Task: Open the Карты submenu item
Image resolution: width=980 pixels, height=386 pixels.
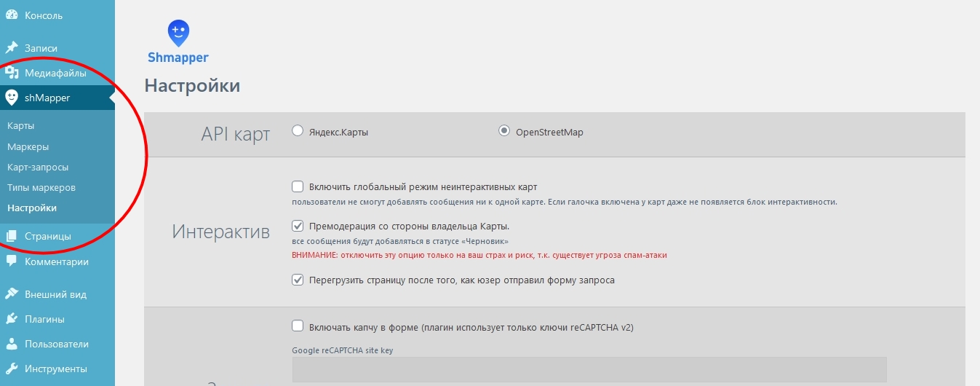Action: 21,126
